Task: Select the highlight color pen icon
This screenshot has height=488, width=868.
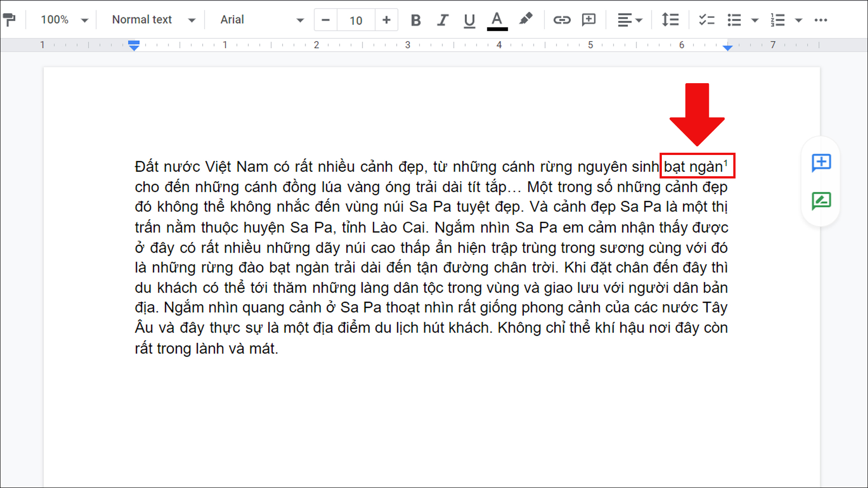Action: 525,19
